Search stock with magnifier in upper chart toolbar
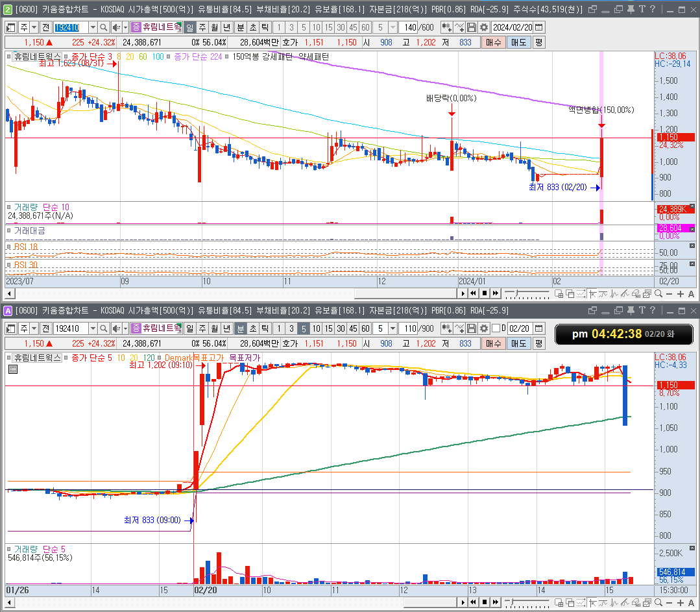Screen dimensions: 700x612 coord(104,28)
